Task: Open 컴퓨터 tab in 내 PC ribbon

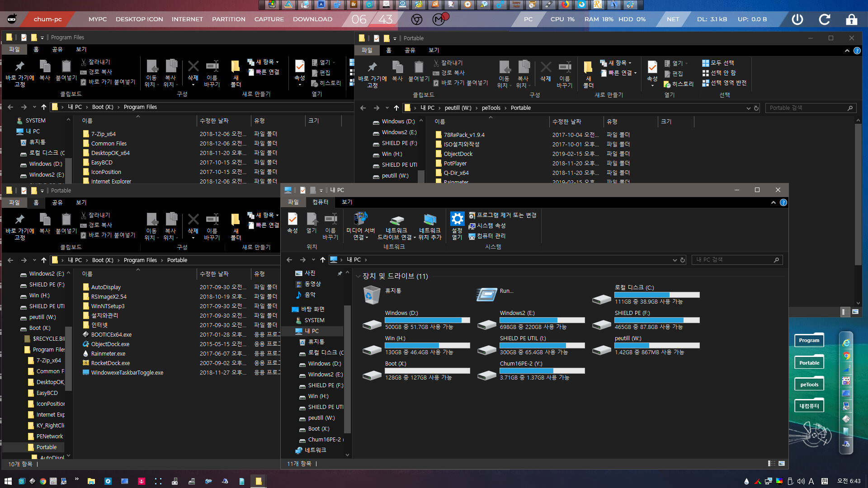Action: tap(320, 202)
